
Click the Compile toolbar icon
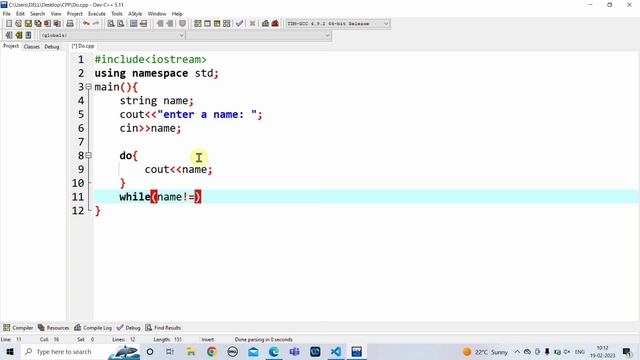(198, 24)
